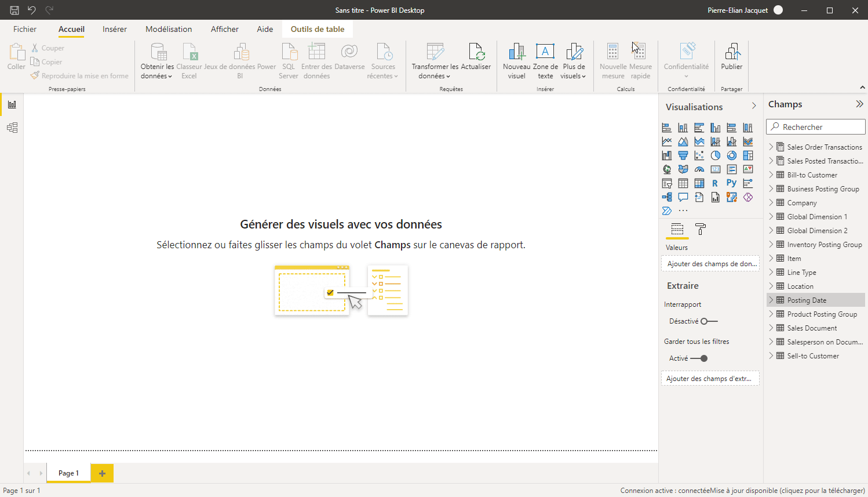Select the Outils de table tab
Viewport: 868px width, 497px height.
click(x=318, y=29)
